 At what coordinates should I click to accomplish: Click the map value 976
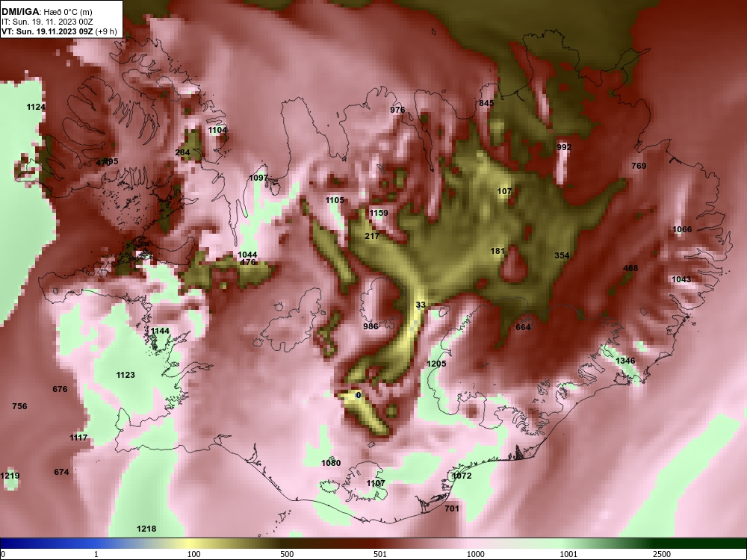point(397,110)
